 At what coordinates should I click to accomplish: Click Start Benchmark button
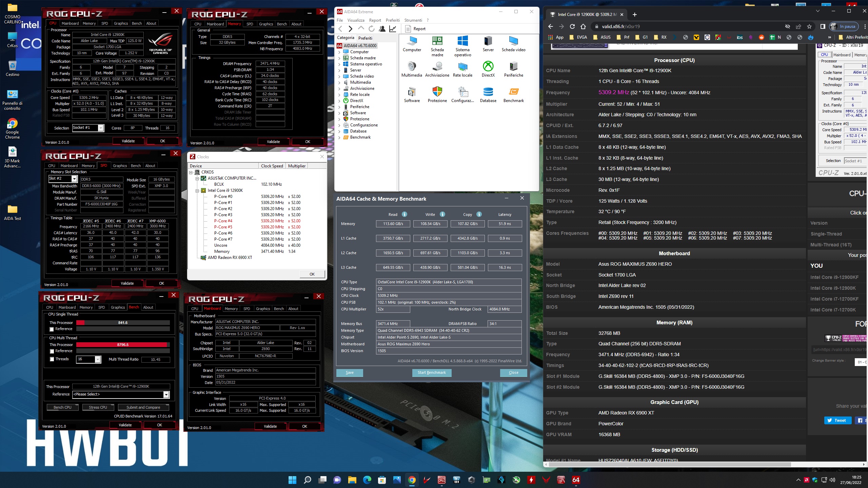432,372
